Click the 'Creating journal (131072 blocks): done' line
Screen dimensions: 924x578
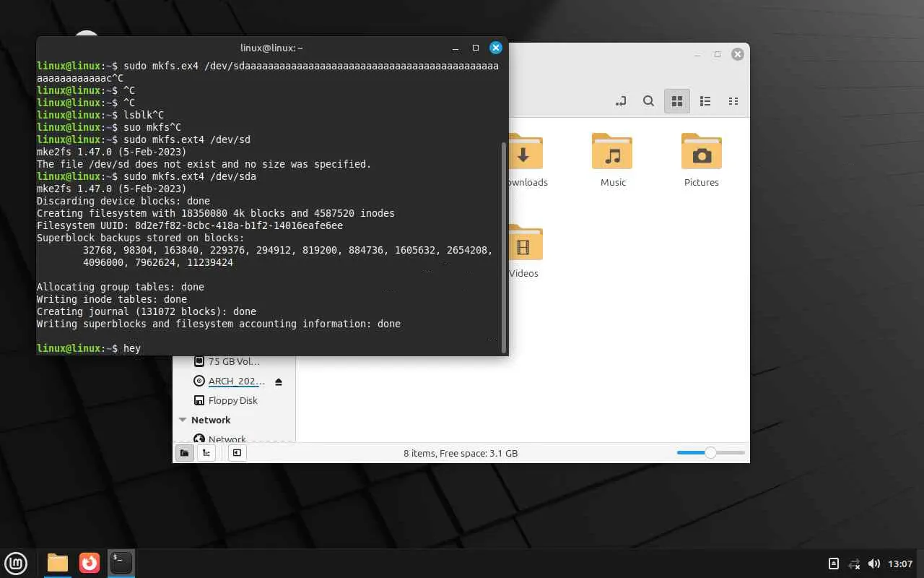tap(147, 311)
